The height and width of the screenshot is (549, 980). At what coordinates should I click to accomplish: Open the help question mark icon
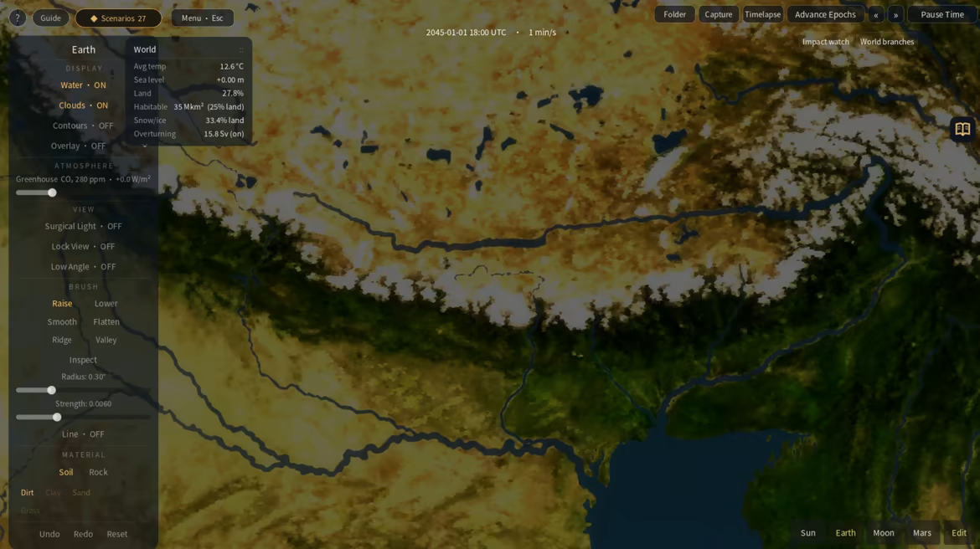tap(18, 18)
